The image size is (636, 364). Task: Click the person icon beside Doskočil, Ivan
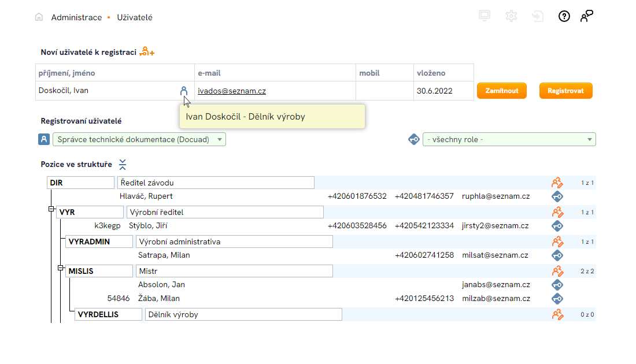point(184,91)
